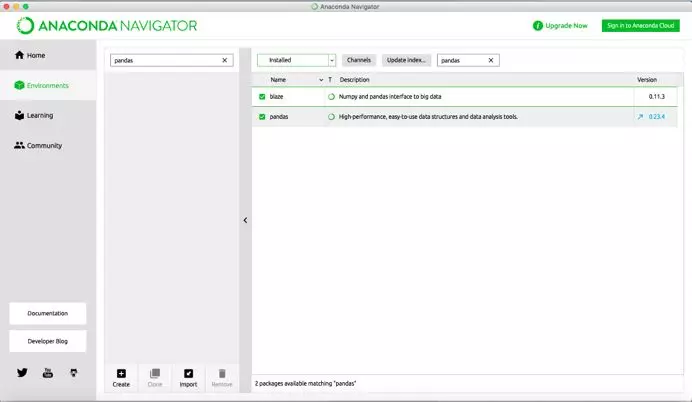This screenshot has height=402, width=692.
Task: Click the Remove environment trash icon
Action: coord(222,373)
